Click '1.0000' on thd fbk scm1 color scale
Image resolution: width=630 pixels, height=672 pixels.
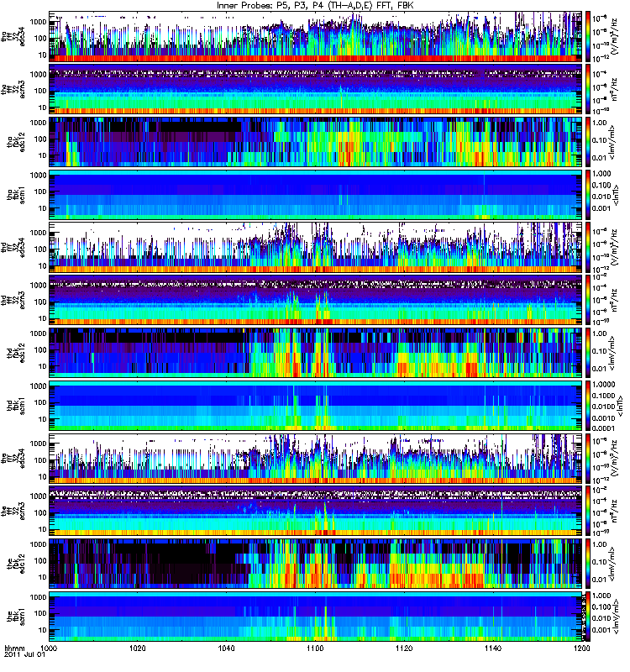[x=603, y=385]
